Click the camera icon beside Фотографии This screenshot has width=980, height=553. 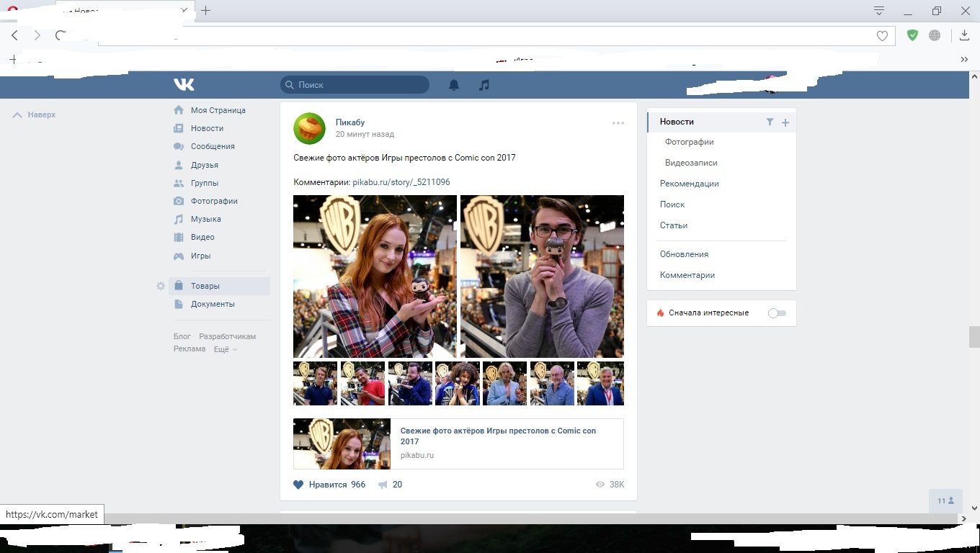tap(179, 201)
